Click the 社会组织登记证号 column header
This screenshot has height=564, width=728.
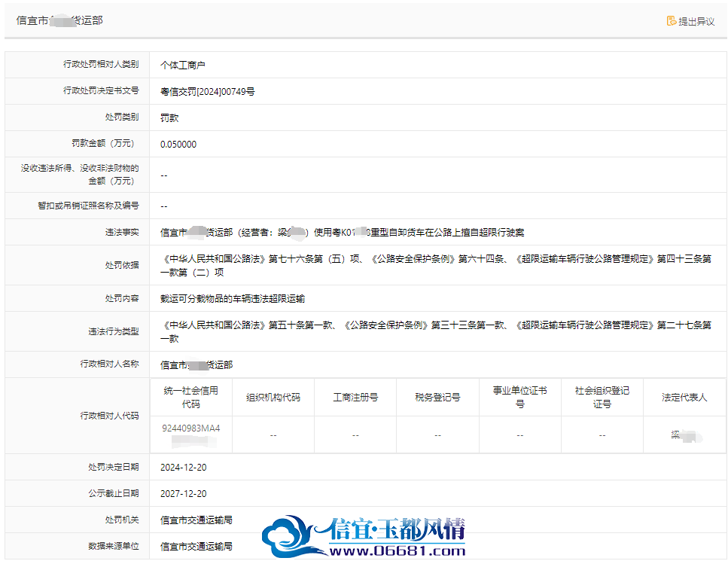pos(602,398)
